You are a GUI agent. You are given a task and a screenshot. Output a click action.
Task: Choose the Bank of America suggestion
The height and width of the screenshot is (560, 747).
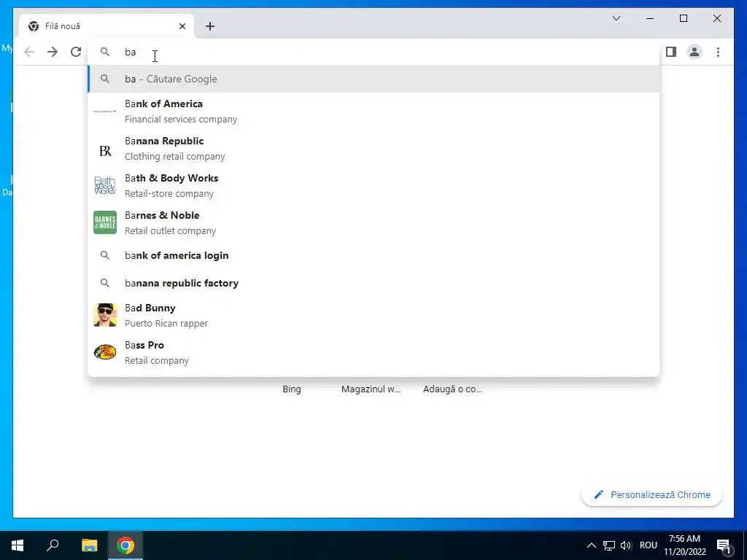[x=373, y=112]
